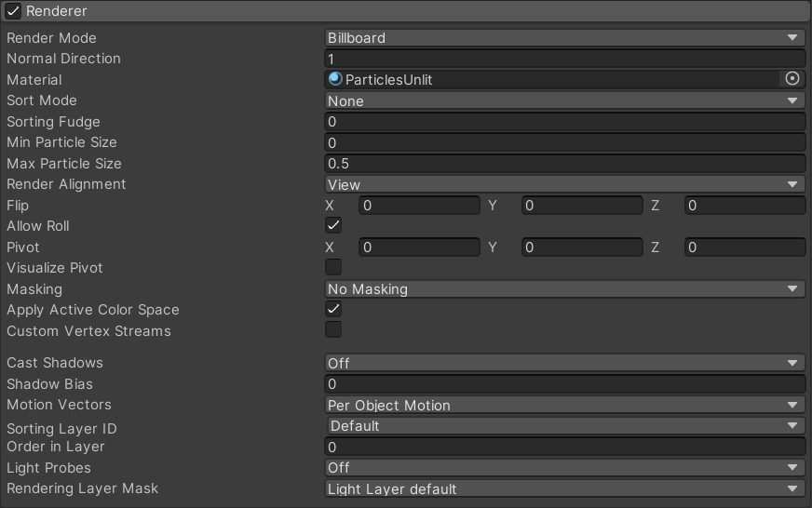This screenshot has width=812, height=508.
Task: Click the Flip Y value field
Action: (582, 206)
